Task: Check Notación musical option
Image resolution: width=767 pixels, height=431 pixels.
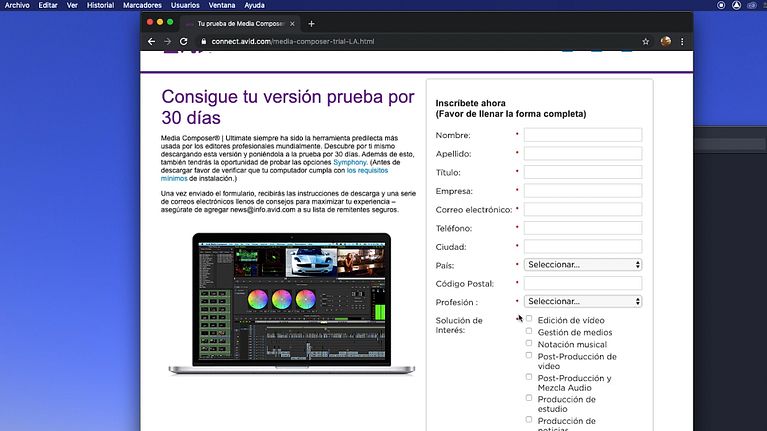Action: tap(529, 343)
